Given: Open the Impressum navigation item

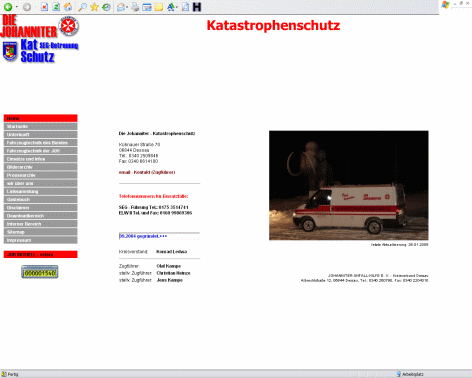Looking at the screenshot, I should 40,240.
